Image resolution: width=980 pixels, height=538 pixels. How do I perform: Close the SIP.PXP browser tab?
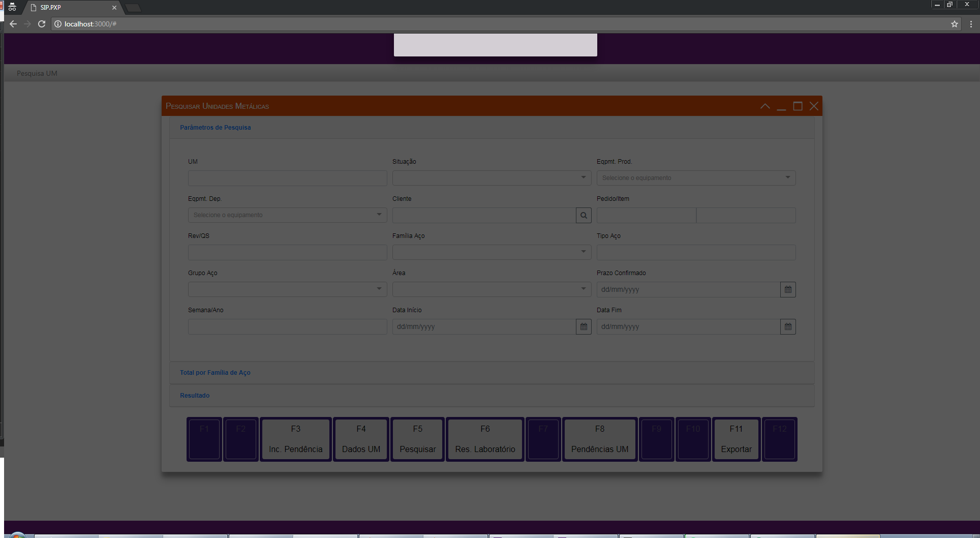pos(114,8)
